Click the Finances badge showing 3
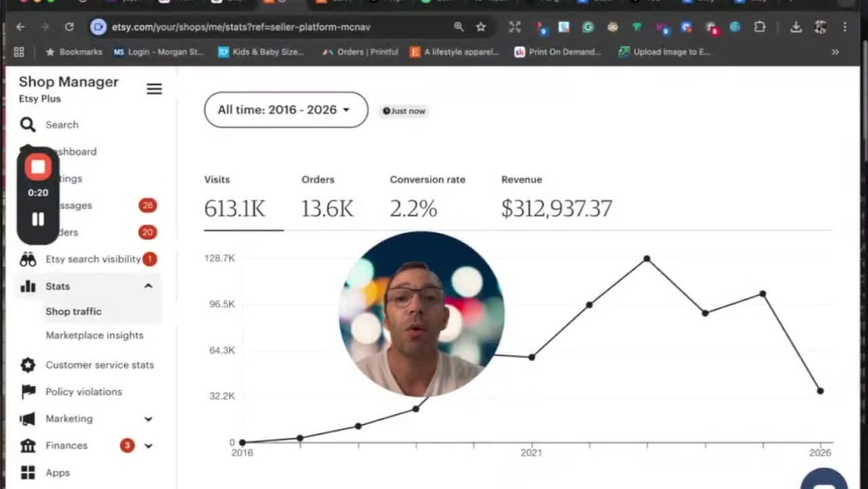 pos(127,446)
